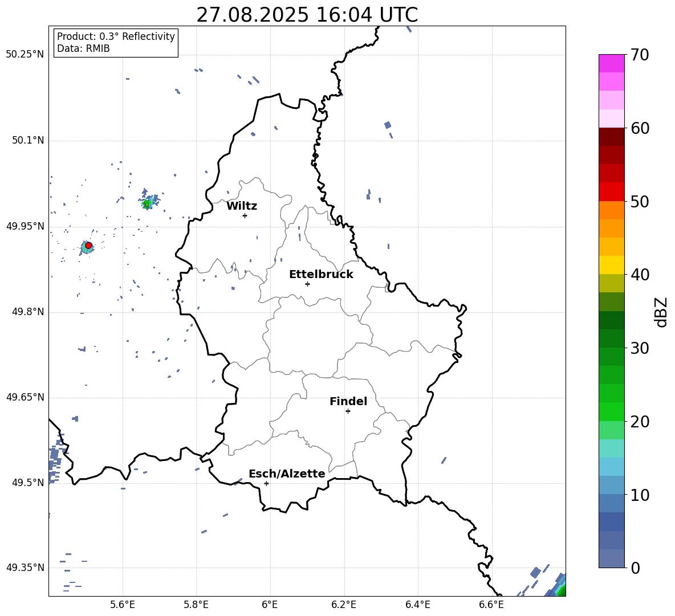Click the 49.5°N latitude label
675x616 pixels.
pos(28,483)
